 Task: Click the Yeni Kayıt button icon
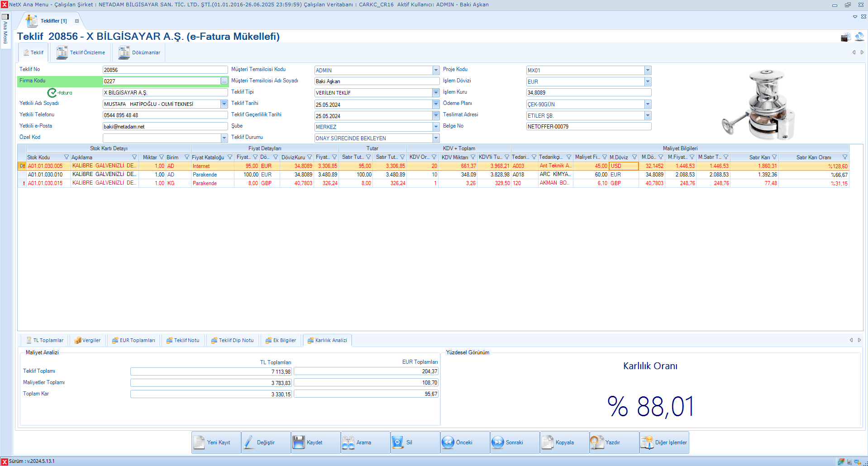tap(200, 442)
